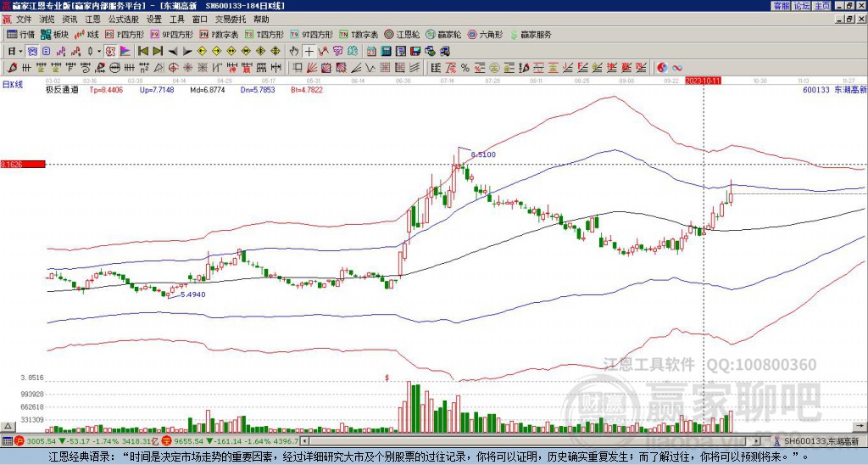
Task: Move chart left with black arrow
Action: (173, 52)
